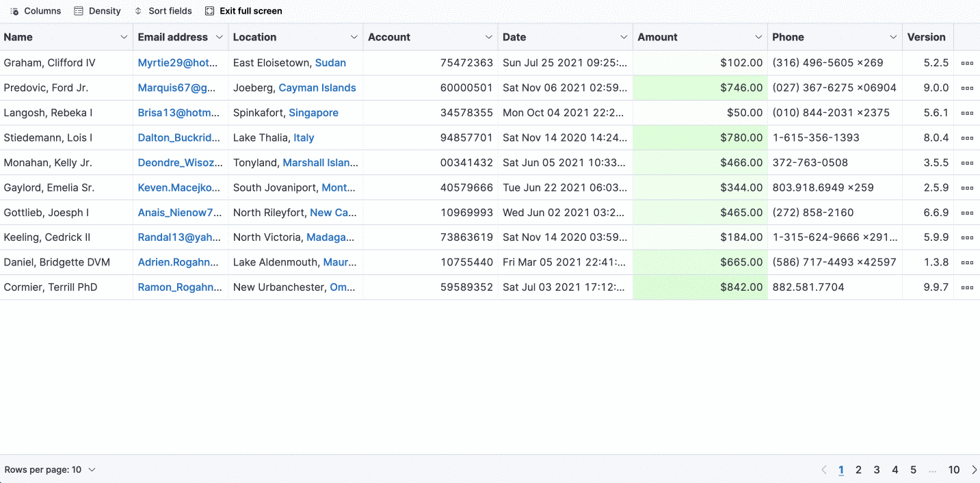Select the $746.00 amount cell
Image resolution: width=980 pixels, height=483 pixels.
pyautogui.click(x=700, y=88)
